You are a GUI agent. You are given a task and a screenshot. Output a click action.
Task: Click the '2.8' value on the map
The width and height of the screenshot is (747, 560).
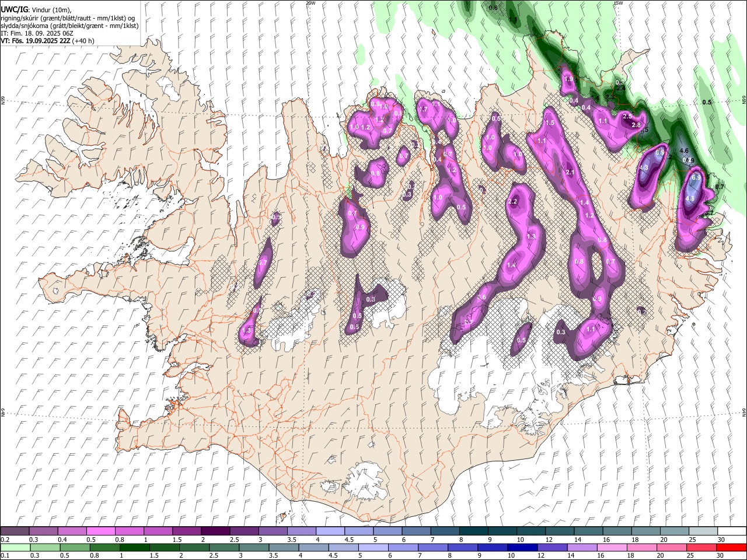tap(637, 125)
